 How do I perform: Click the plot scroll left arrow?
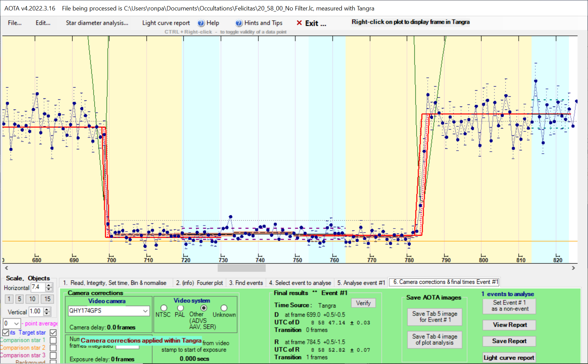(6, 268)
